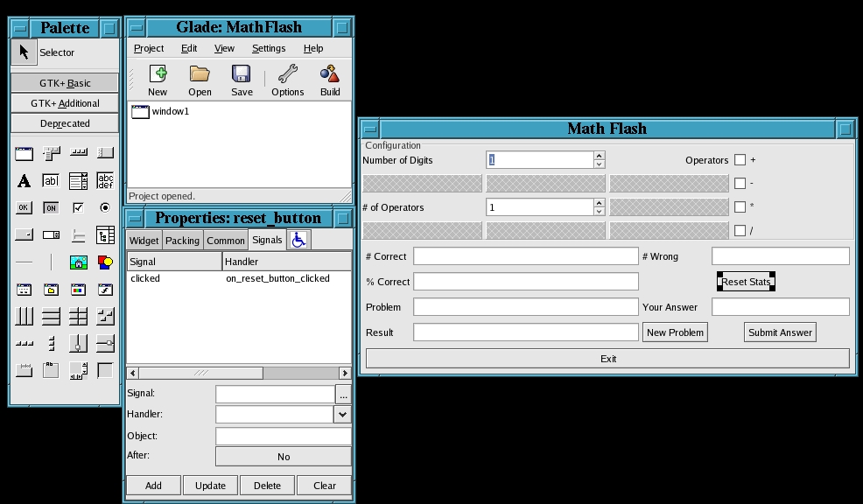Select the Toggle Button (ON) widget
The height and width of the screenshot is (504, 863).
tap(51, 206)
